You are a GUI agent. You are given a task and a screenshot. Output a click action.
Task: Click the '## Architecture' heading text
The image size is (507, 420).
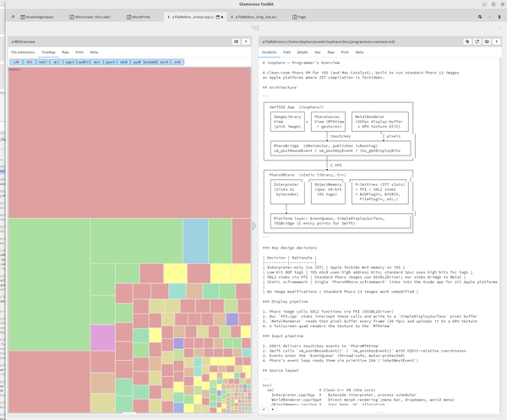280,87
